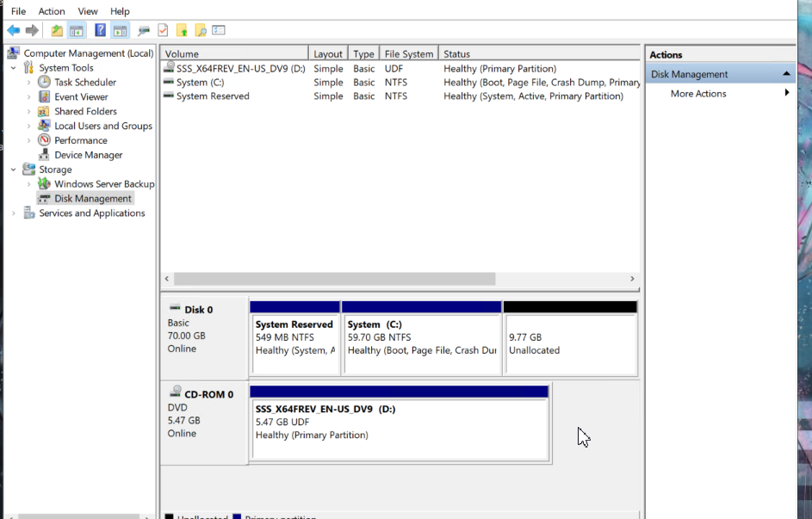Click the Up one level folder icon
This screenshot has height=519, width=812.
[57, 30]
